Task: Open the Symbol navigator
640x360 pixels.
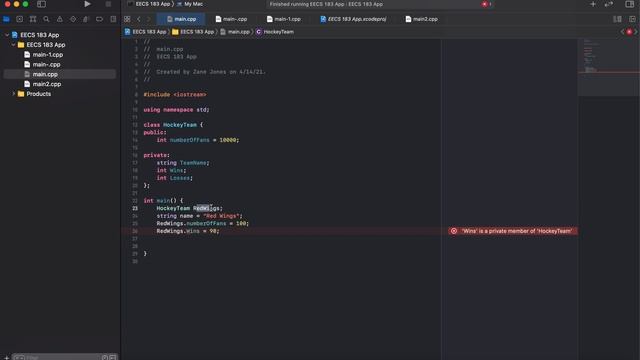Action: point(33,19)
